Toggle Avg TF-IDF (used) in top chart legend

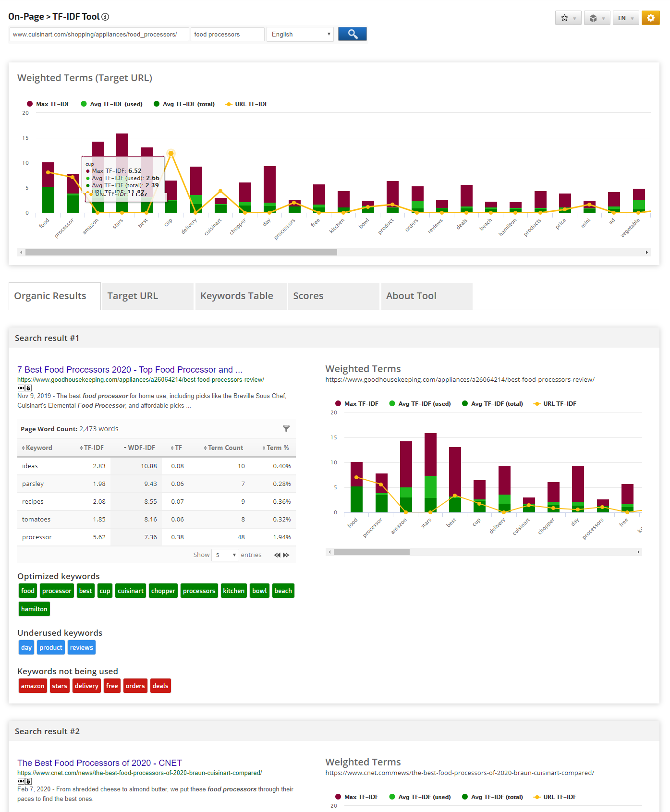click(112, 104)
